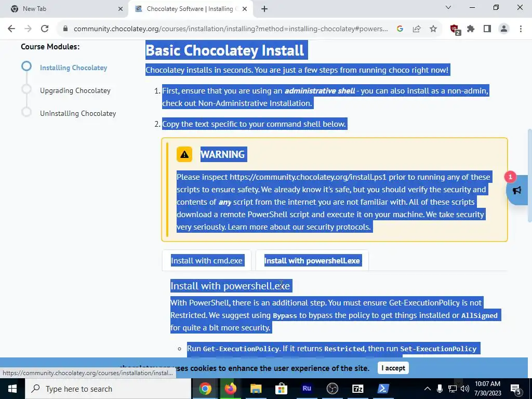
Task: Open the notification center icon
Action: tap(516, 389)
